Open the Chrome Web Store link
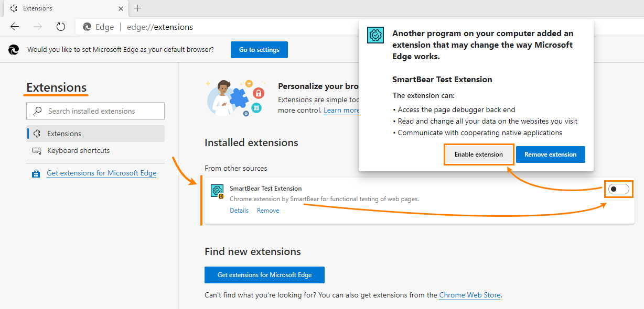Screen dimensions: 644x309 [469, 295]
